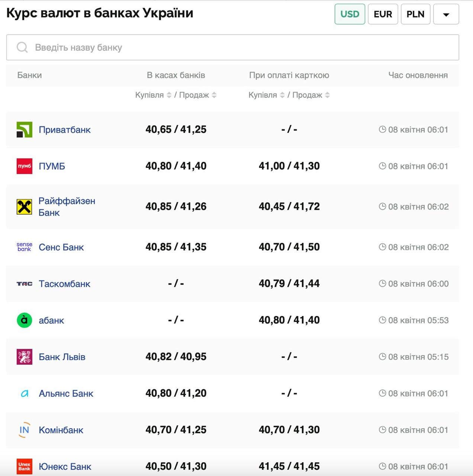
Task: Click the red ПУМБ logo icon
Action: click(x=25, y=166)
